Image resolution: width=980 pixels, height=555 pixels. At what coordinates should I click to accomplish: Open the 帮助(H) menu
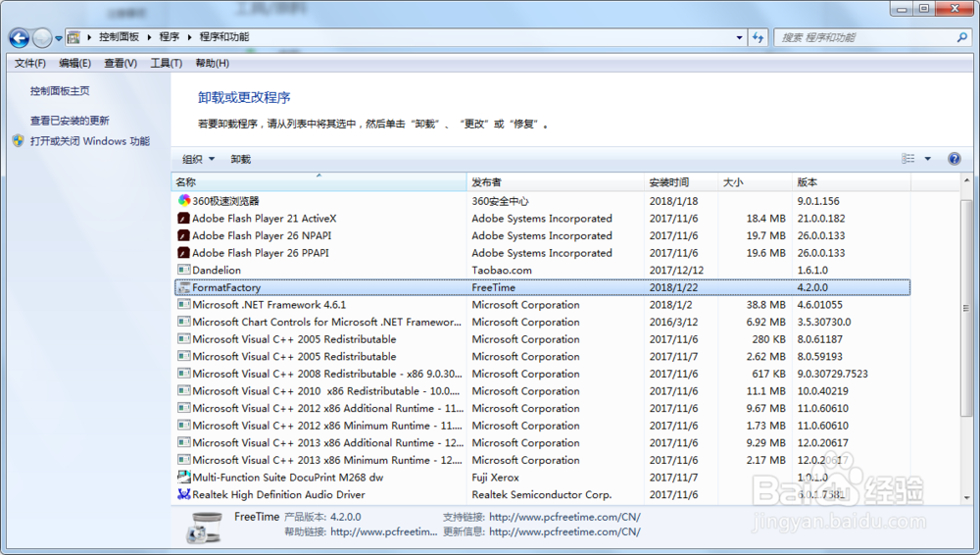point(212,63)
